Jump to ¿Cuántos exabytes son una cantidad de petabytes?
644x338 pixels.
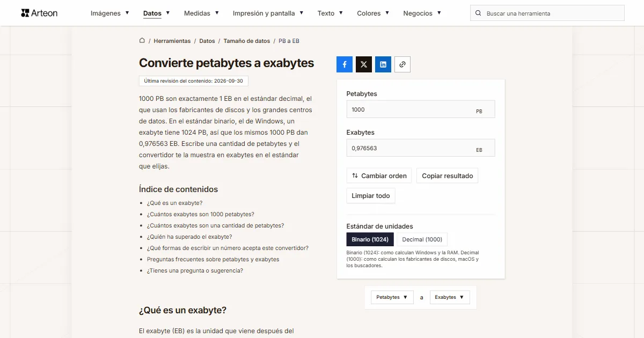point(216,225)
